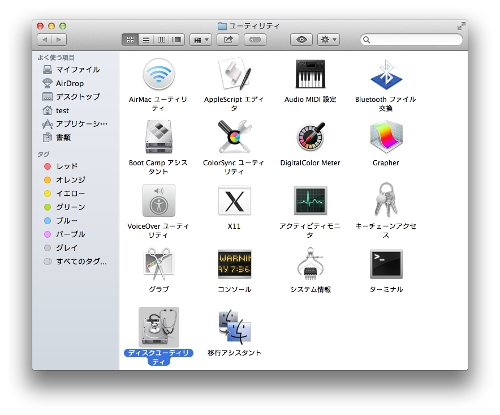Go back in Finder history
Screen dimensions: 500x415
tap(44, 40)
